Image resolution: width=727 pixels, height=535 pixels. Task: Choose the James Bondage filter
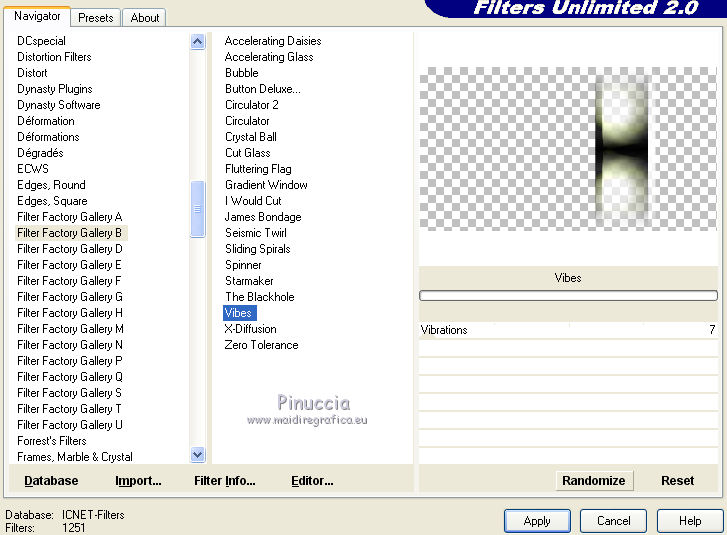(x=263, y=217)
